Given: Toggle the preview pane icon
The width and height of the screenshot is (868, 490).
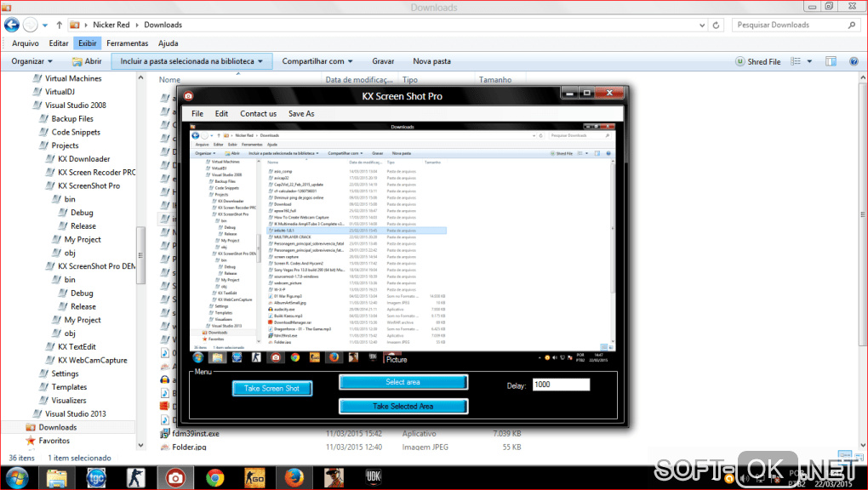Looking at the screenshot, I should (x=831, y=61).
